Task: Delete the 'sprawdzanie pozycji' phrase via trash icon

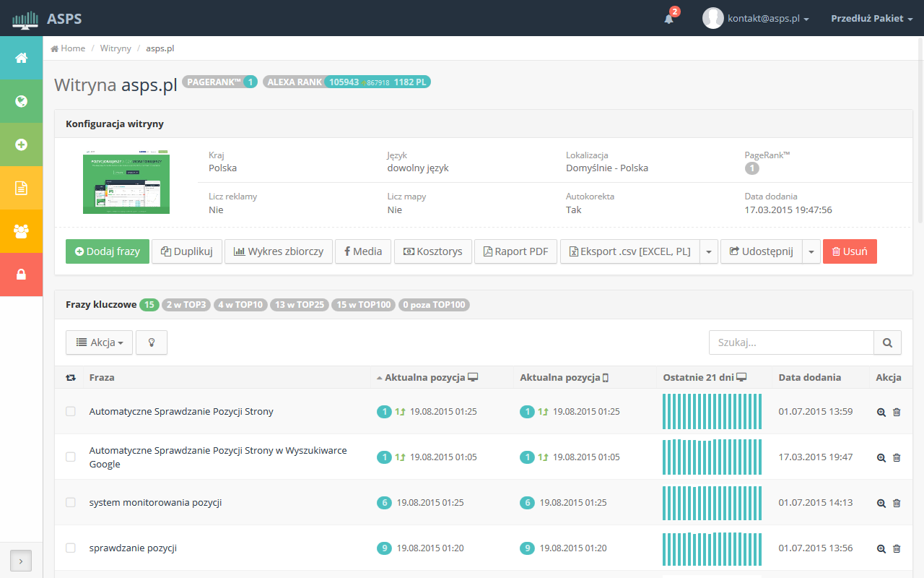Action: tap(897, 548)
